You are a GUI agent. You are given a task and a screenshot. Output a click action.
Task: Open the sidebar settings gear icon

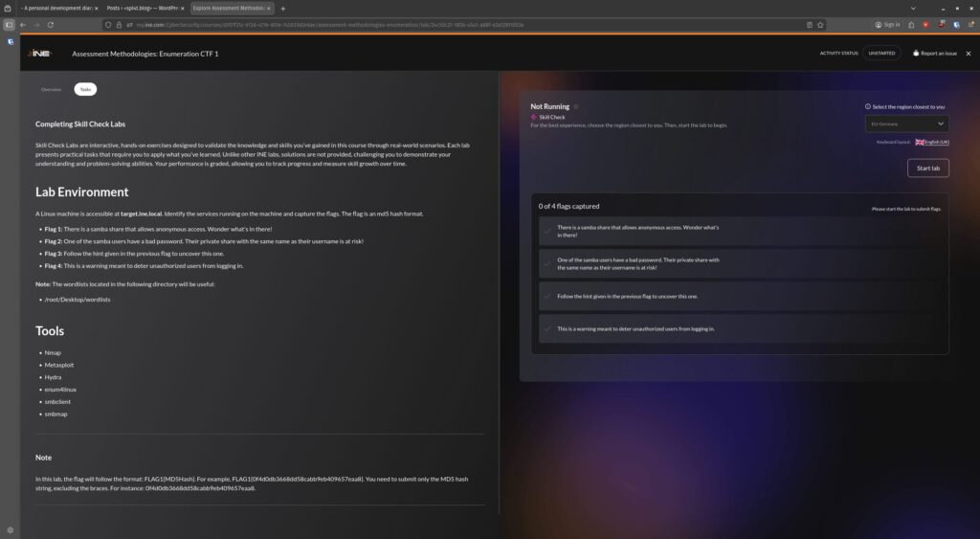pos(11,529)
